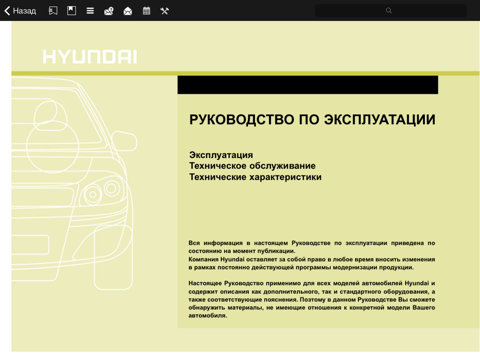Screen dimensions: 480x360
Task: Open the table of contents list icon
Action: tap(90, 11)
